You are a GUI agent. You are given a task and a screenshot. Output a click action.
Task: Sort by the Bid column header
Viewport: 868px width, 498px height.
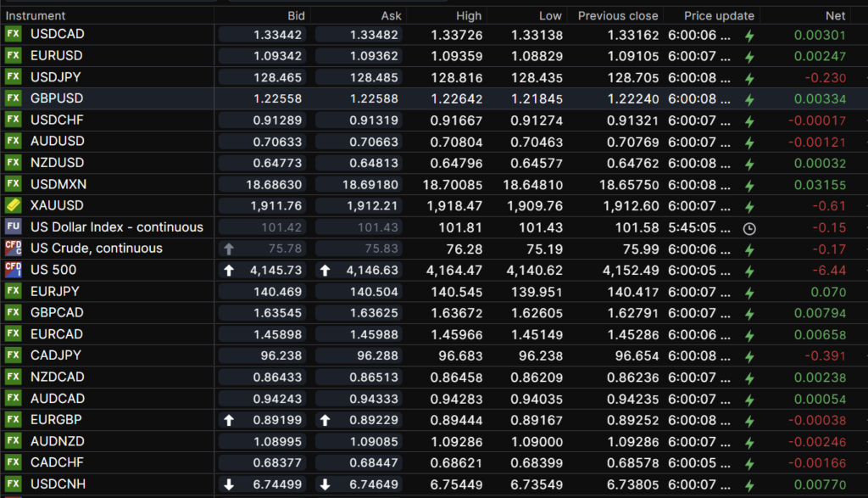(296, 15)
